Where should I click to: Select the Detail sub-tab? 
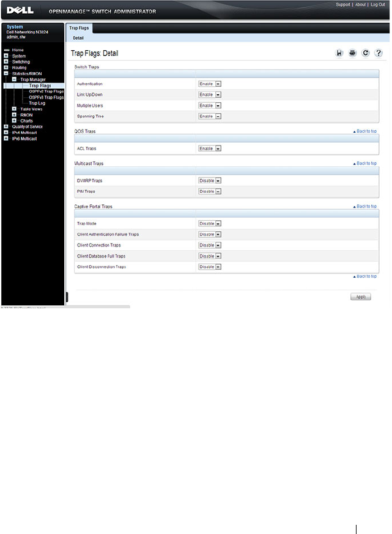pyautogui.click(x=78, y=38)
